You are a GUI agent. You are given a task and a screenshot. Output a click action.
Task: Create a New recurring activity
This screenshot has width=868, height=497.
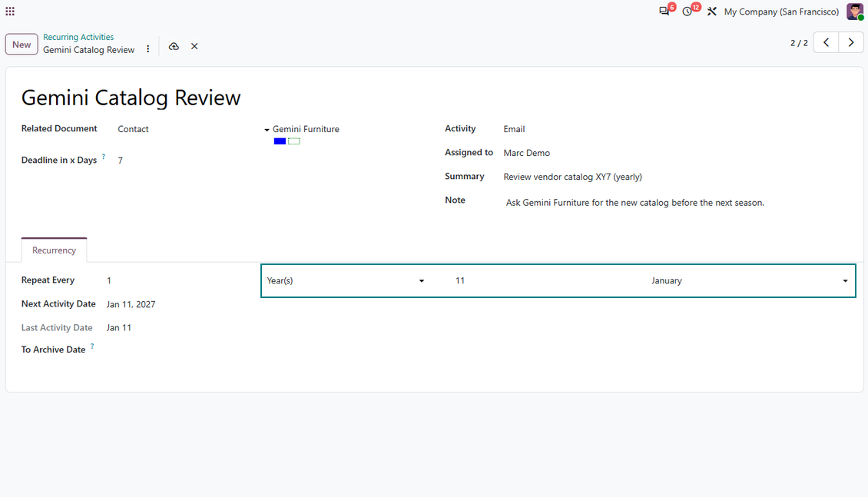pyautogui.click(x=22, y=45)
